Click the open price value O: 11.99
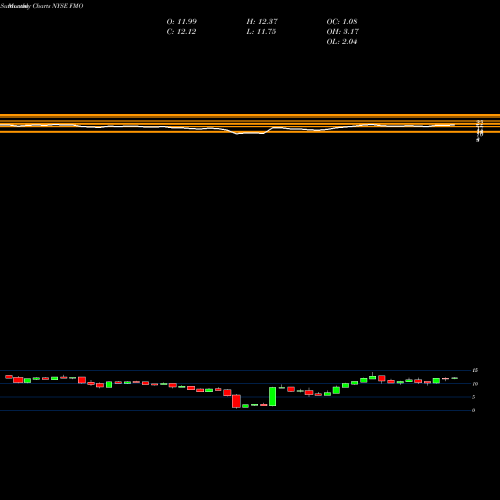 [182, 22]
